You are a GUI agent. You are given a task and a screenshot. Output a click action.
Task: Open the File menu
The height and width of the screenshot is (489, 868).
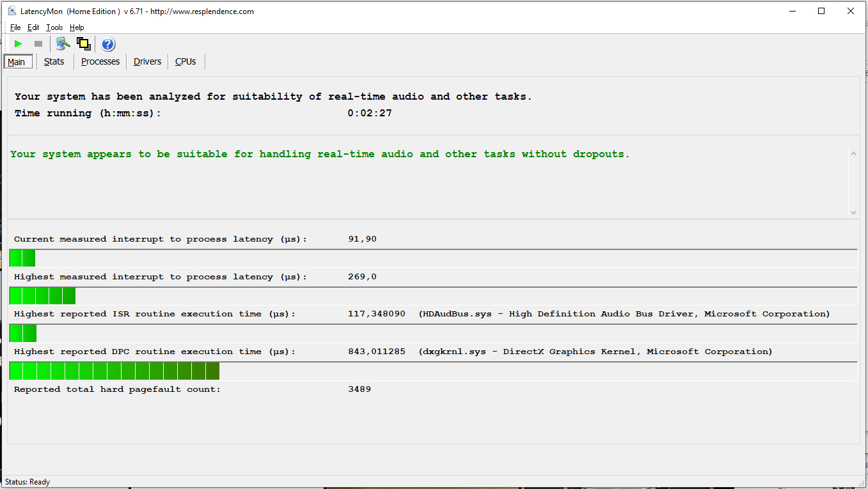coord(15,27)
